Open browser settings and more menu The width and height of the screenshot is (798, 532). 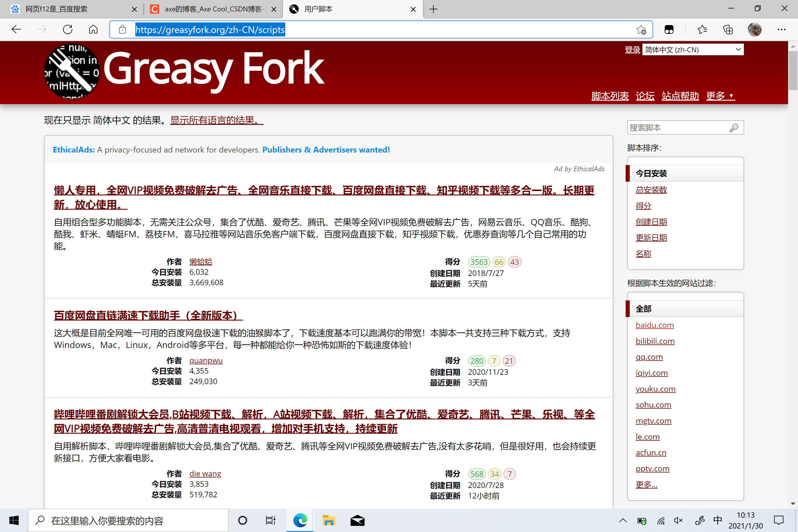click(781, 30)
